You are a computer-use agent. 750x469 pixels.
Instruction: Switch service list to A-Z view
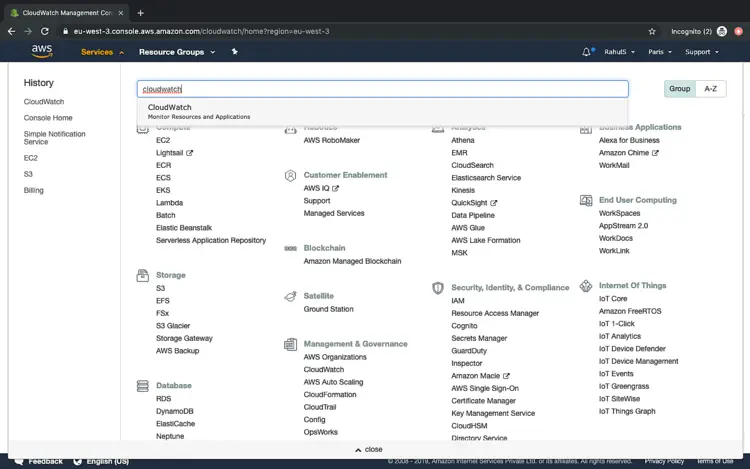pyautogui.click(x=711, y=89)
